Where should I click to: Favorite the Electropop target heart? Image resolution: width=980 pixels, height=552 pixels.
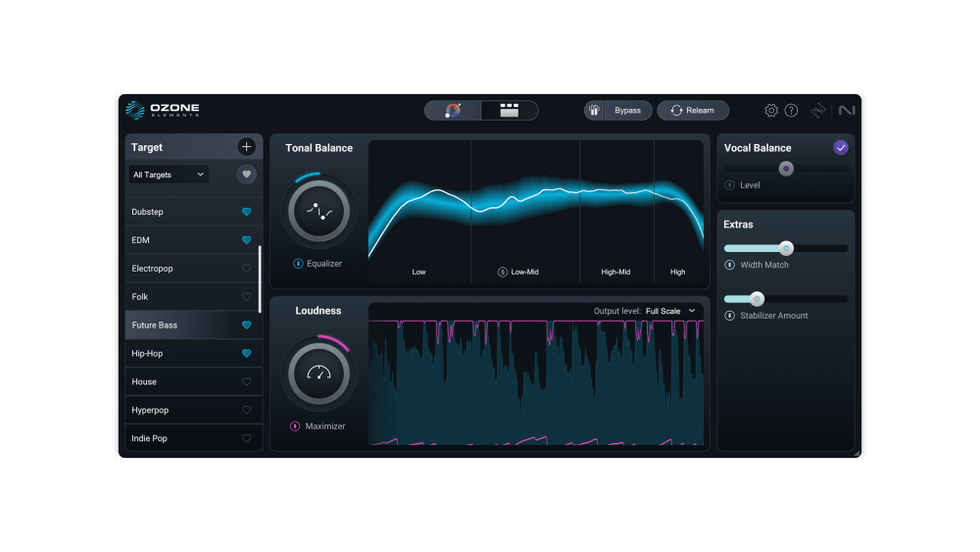[x=246, y=269]
